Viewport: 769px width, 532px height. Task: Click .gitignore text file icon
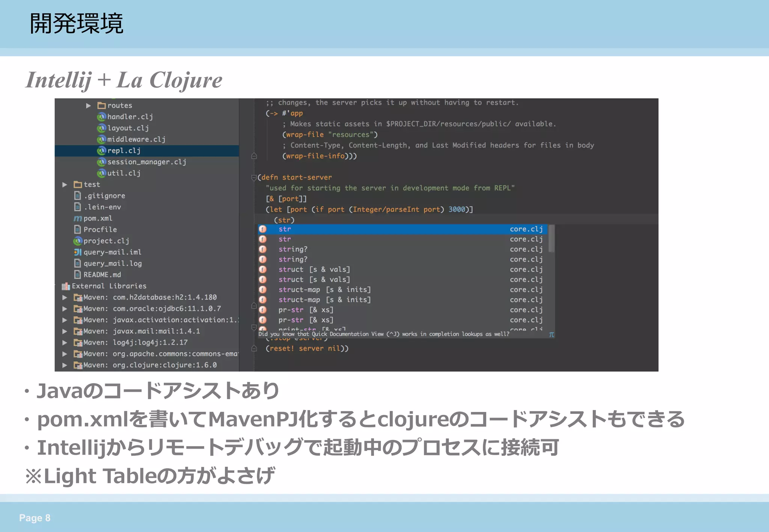click(77, 195)
